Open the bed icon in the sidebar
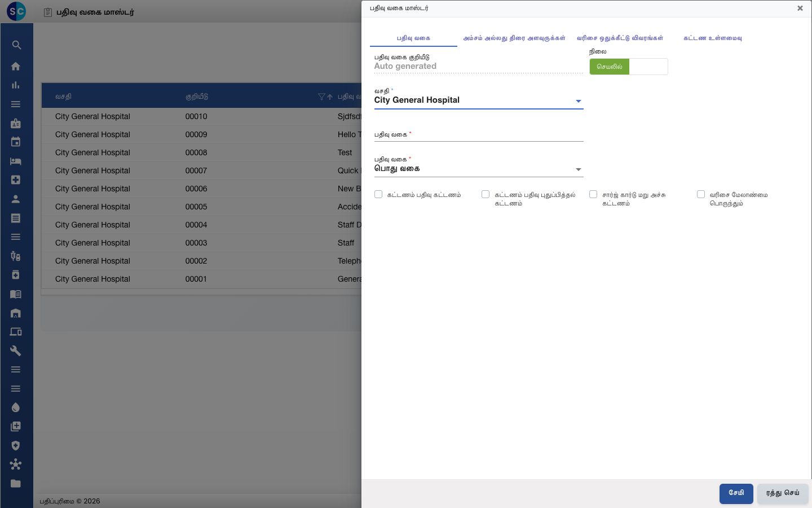The height and width of the screenshot is (508, 812). (16, 161)
